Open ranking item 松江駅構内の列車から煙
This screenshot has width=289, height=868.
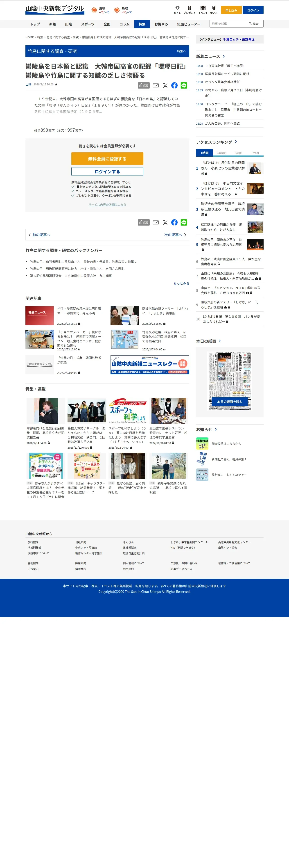[x=221, y=227]
